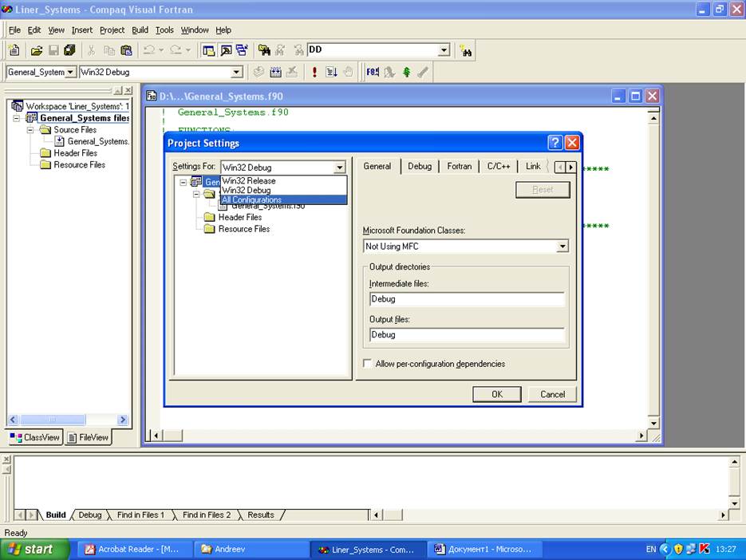Click the Go debug icon with arrow
Screen dimensions: 746x560
[x=331, y=72]
